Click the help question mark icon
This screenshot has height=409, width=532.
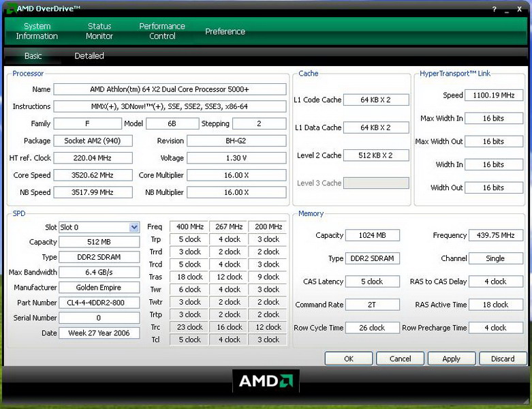[x=495, y=10]
